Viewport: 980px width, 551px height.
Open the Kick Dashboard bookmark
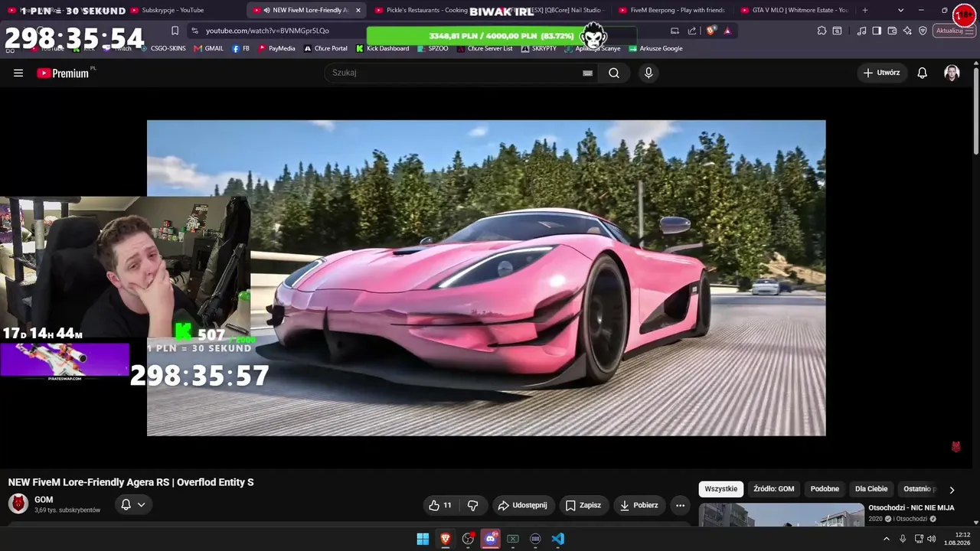tap(383, 48)
